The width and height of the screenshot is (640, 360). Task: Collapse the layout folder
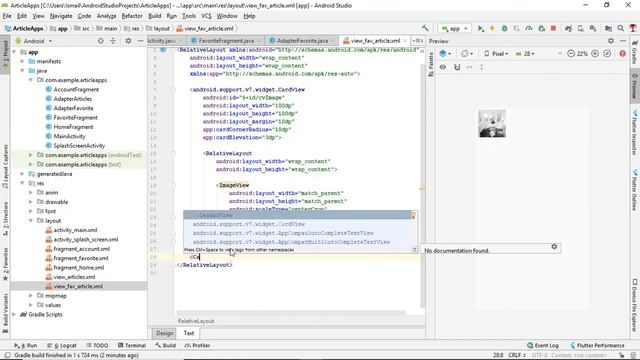(x=31, y=220)
